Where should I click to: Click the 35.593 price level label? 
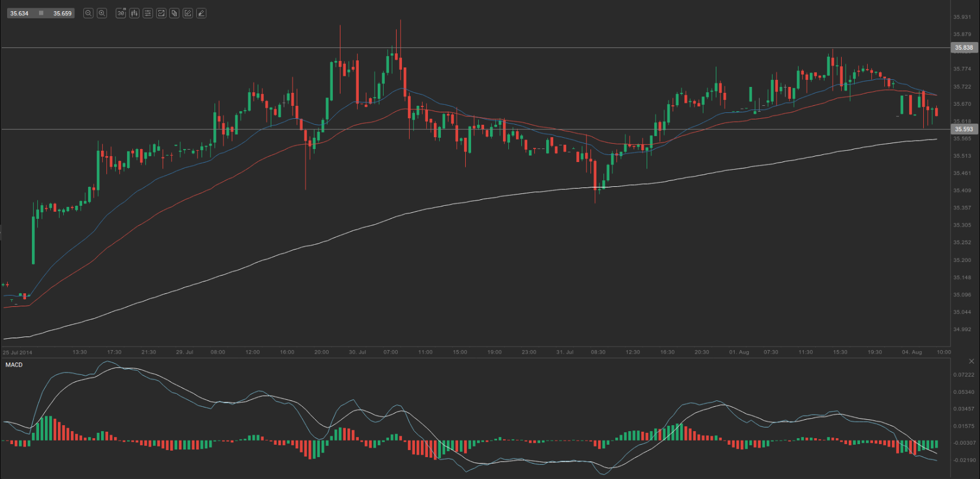[963, 130]
